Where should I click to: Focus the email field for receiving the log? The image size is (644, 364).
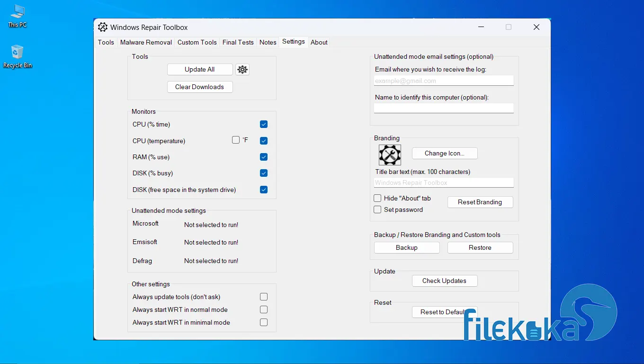(x=444, y=81)
